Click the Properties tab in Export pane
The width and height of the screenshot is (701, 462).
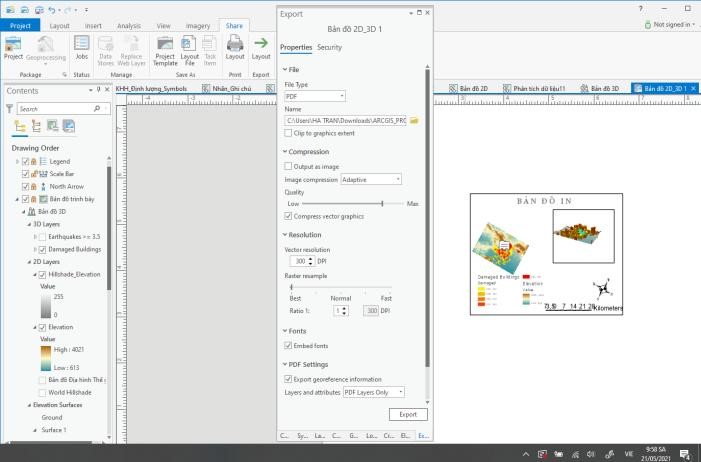296,47
